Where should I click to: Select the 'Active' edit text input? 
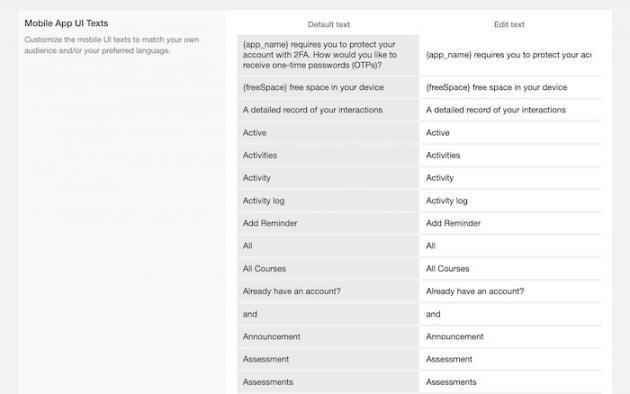(510, 133)
